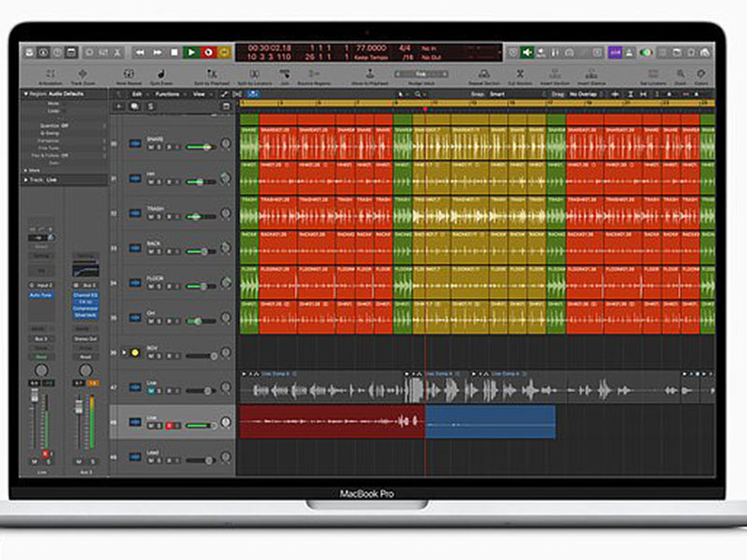Viewport: 747px width, 560px height.
Task: Select the blue region on Live track
Action: [x=490, y=422]
